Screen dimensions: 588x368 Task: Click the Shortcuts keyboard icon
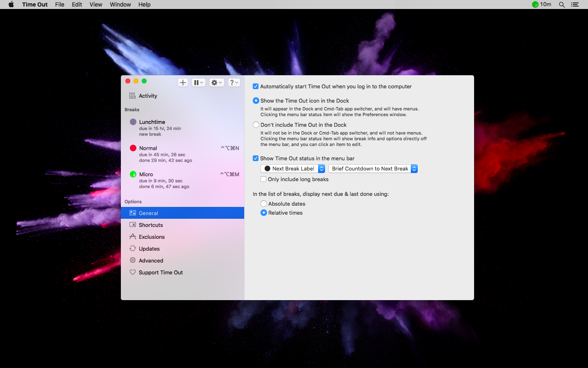click(x=133, y=225)
